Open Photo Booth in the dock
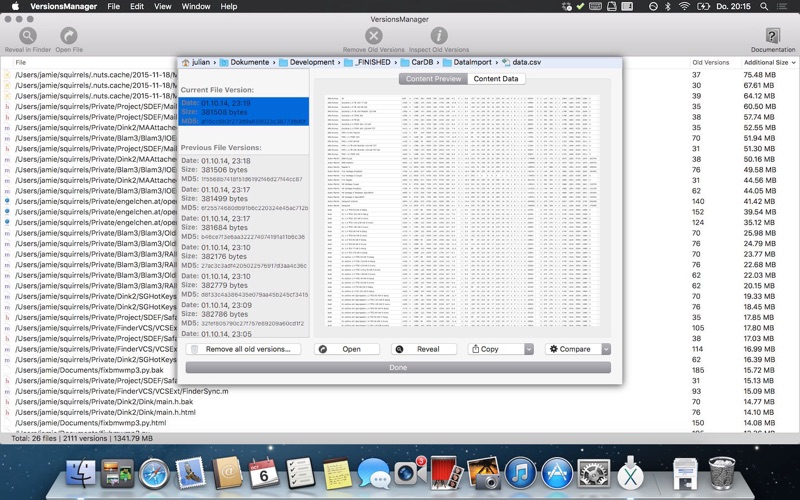The width and height of the screenshot is (800, 500). [x=446, y=473]
